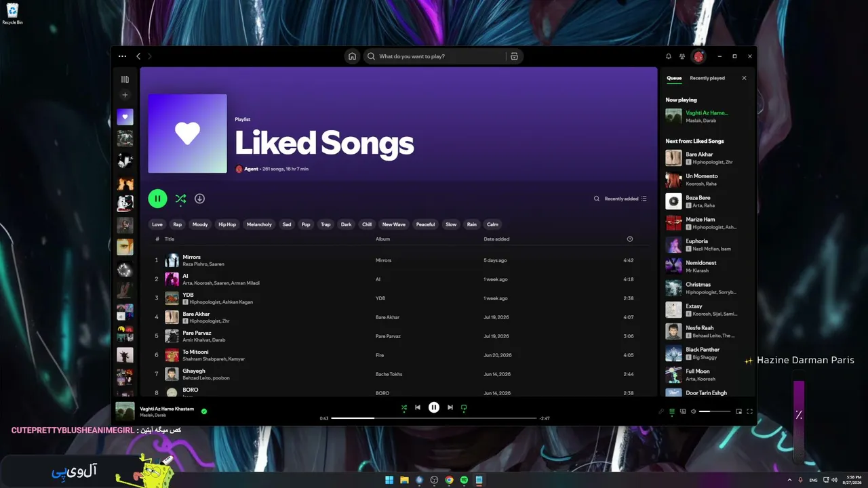Open the Windows Start menu
Screen dimensions: 868x488
pyautogui.click(x=389, y=480)
